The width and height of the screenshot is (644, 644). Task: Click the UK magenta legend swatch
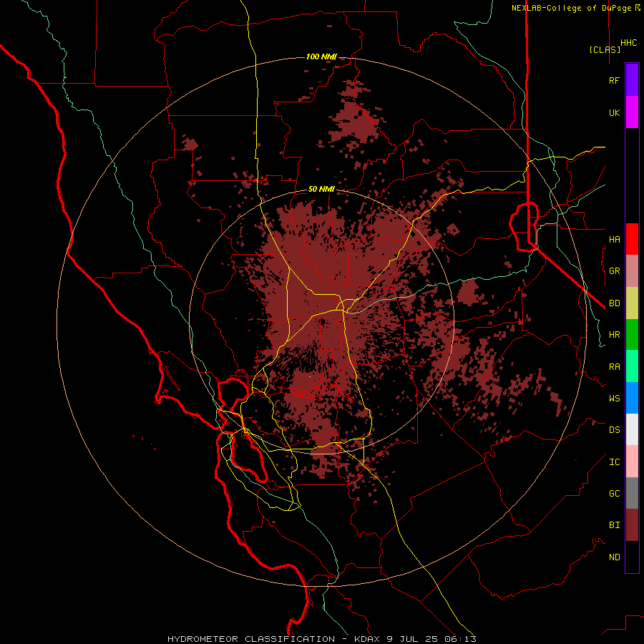(632, 112)
